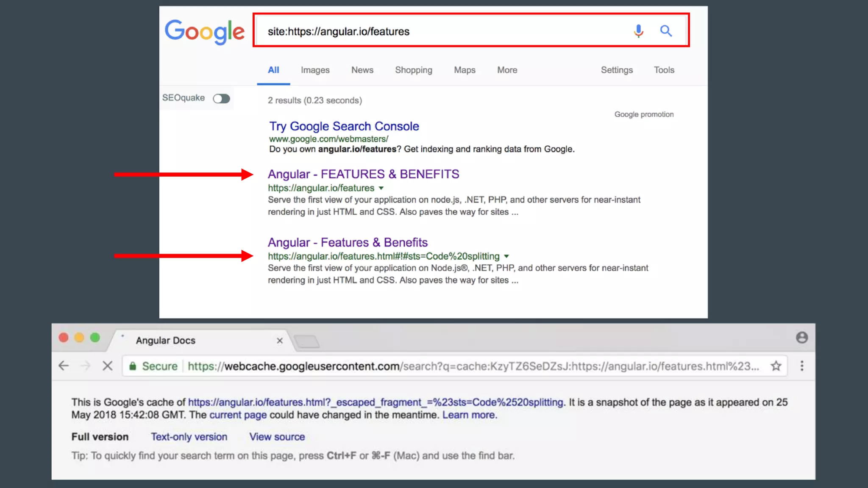
Task: Switch to the Images tab
Action: click(x=315, y=70)
